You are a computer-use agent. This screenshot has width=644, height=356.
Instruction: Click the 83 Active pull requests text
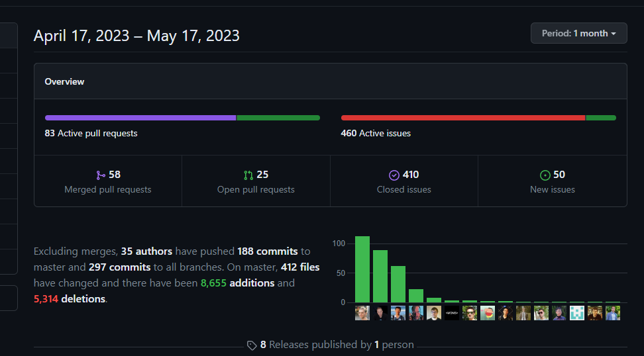point(91,133)
